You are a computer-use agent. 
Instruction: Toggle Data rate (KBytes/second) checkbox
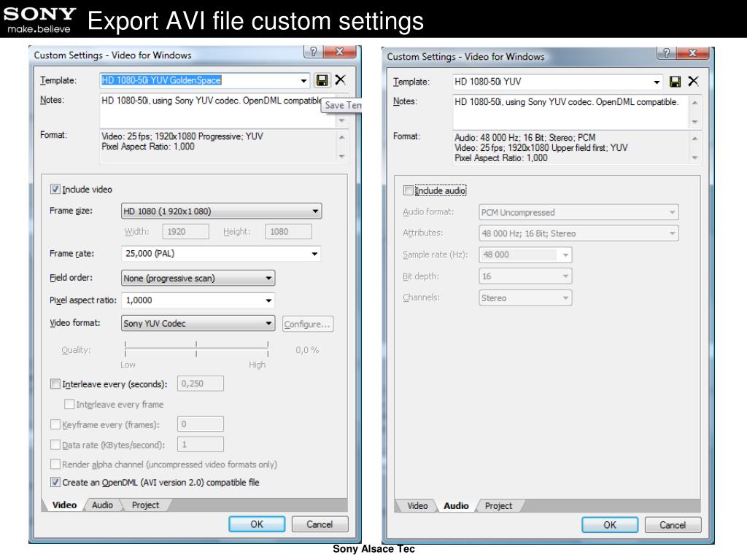point(55,445)
